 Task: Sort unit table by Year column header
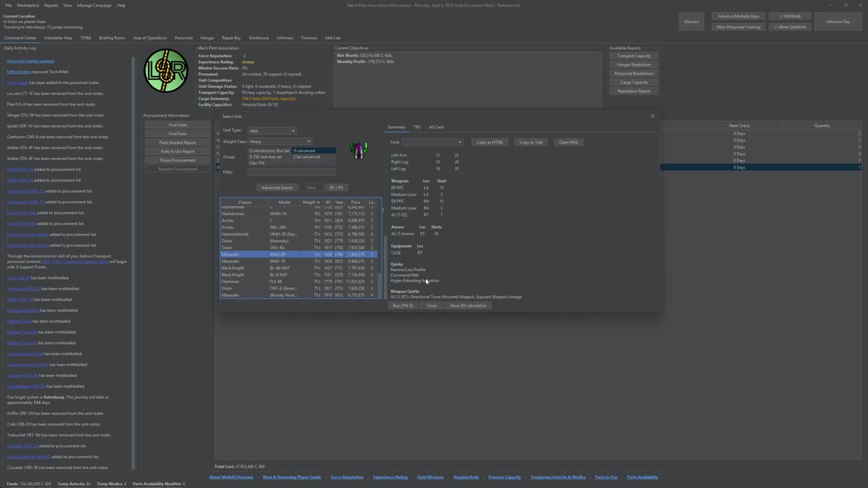tap(339, 202)
